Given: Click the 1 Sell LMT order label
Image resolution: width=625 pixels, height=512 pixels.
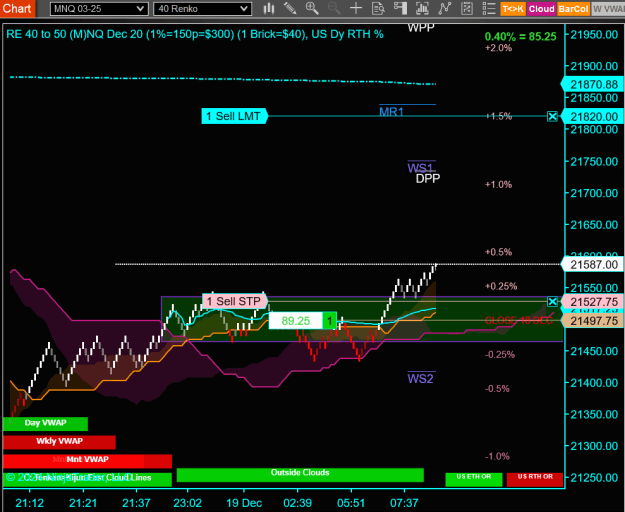Looking at the screenshot, I should point(234,116).
